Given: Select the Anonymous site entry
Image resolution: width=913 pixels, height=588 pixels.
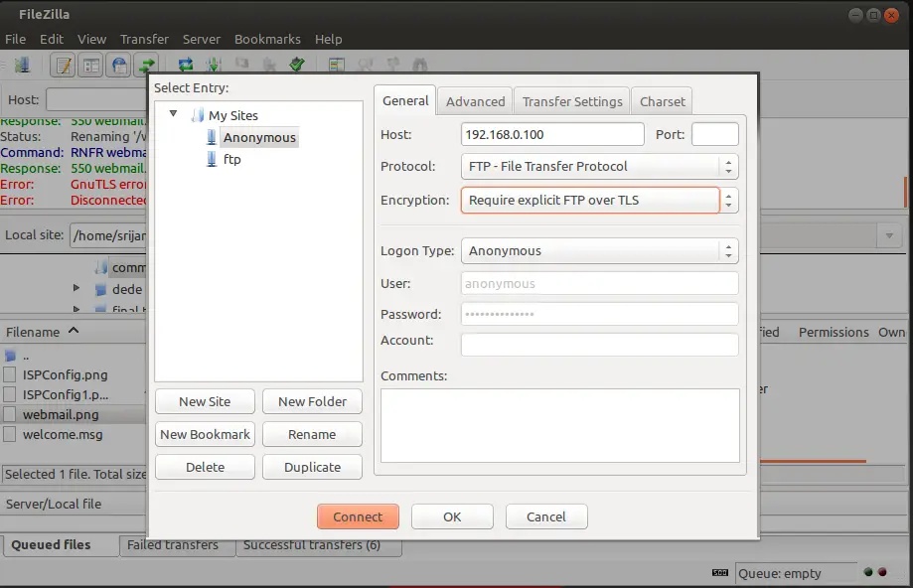Looking at the screenshot, I should pyautogui.click(x=259, y=137).
